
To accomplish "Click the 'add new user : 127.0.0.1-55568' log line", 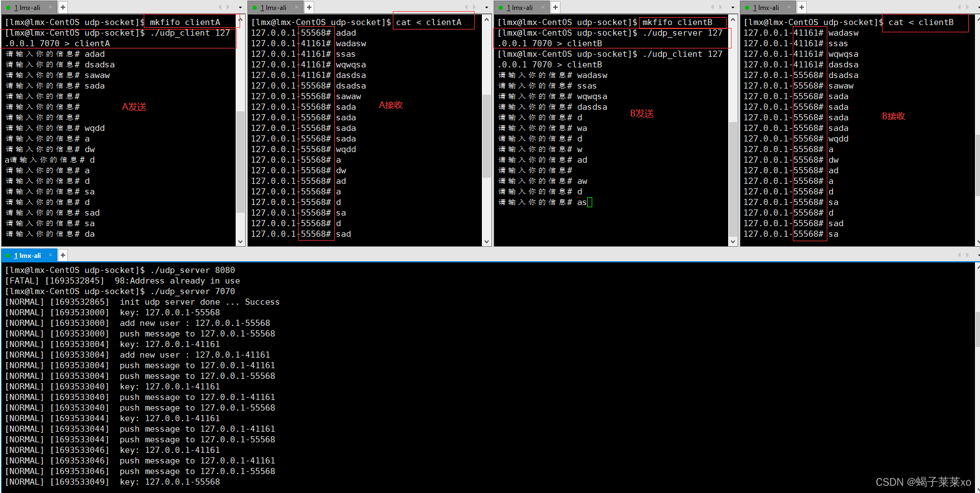I will 137,323.
